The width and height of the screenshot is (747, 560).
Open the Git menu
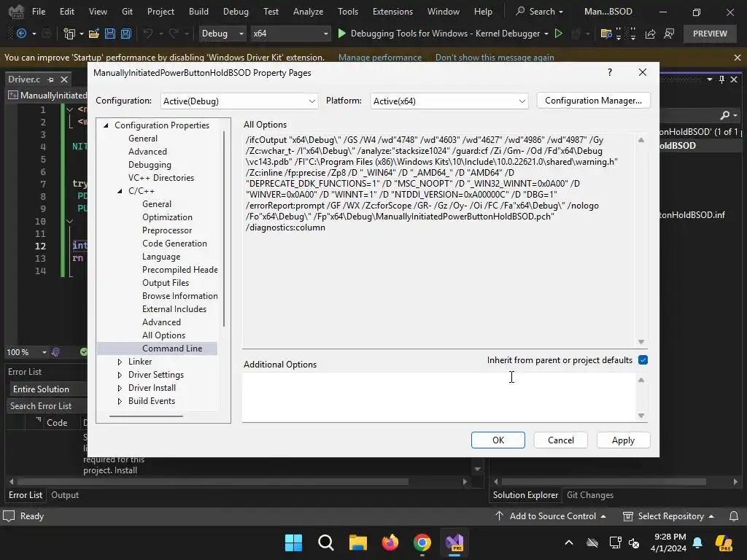[x=127, y=12]
